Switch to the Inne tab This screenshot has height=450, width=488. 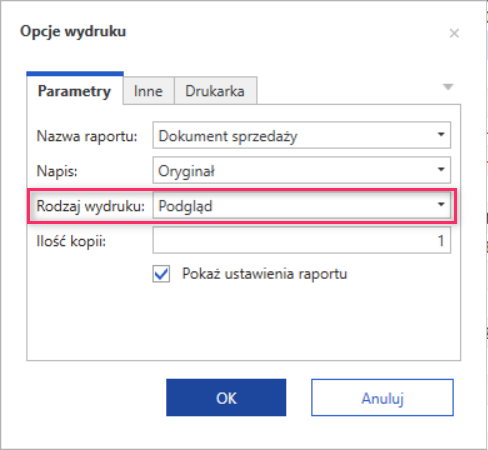pyautogui.click(x=148, y=91)
